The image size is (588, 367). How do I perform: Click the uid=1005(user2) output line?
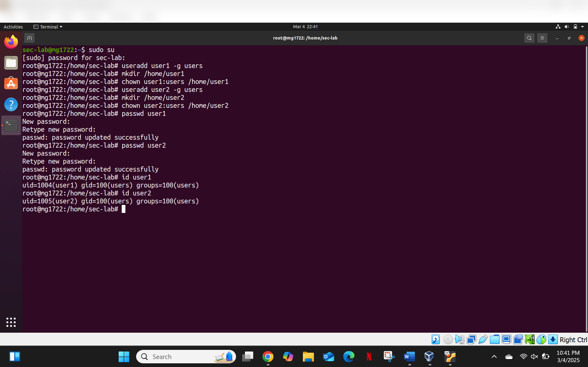point(111,201)
